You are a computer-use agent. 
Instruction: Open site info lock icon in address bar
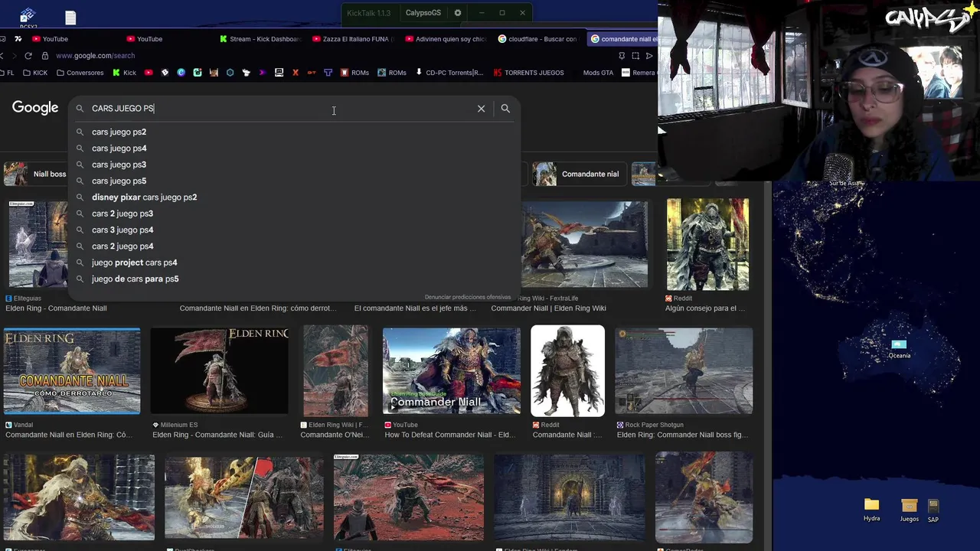(x=45, y=56)
